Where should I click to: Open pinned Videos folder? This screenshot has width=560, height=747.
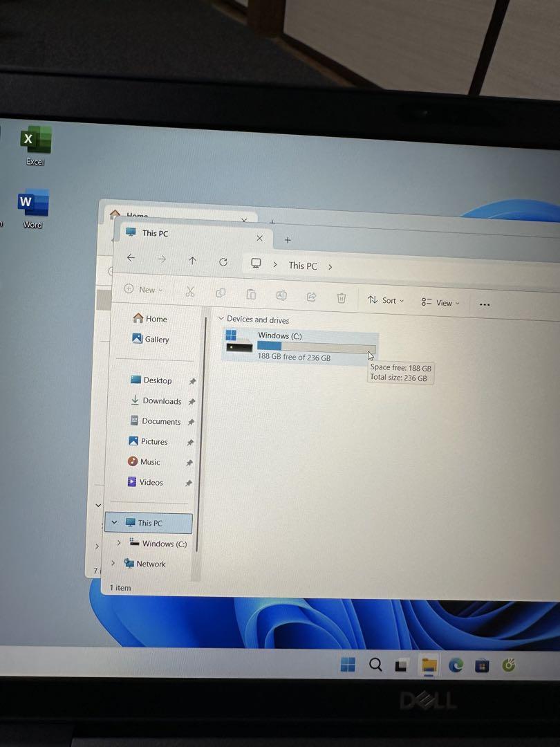144,481
